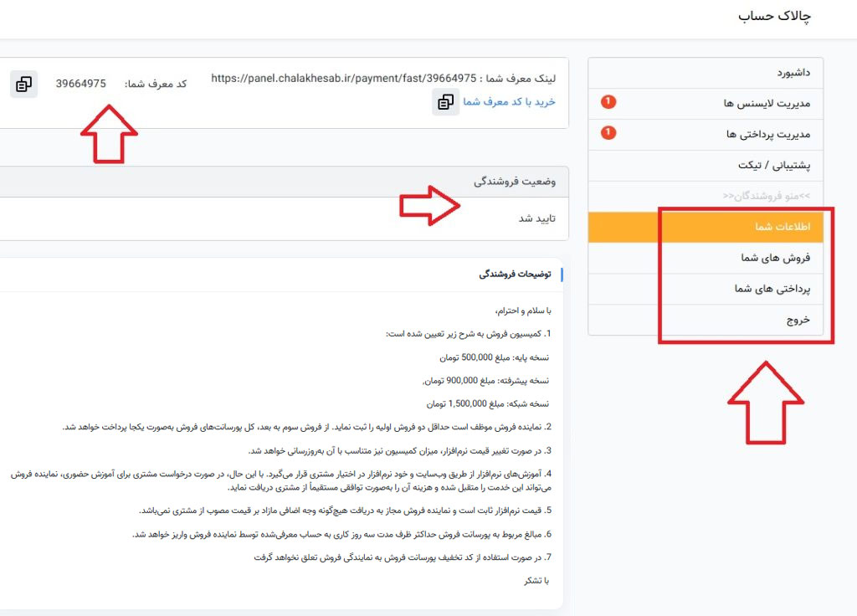857x616 pixels.
Task: Click نسخه پایه 500,000 تومان line
Action: pyautogui.click(x=494, y=357)
